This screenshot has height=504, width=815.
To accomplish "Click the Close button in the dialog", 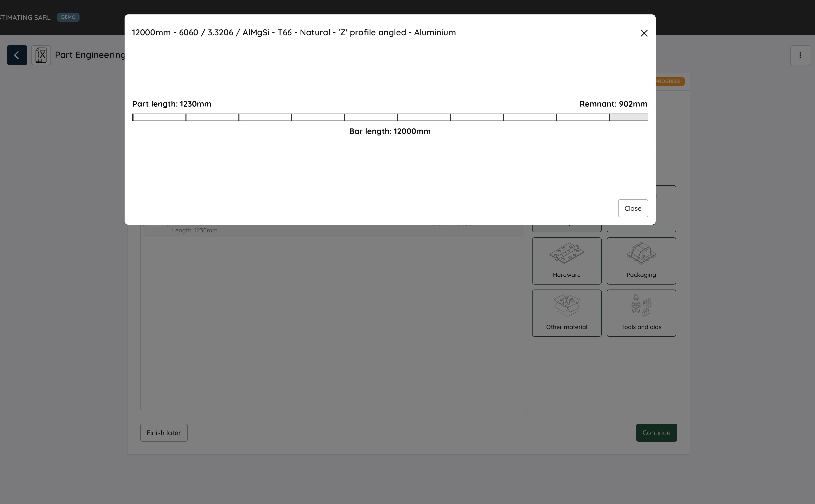I will pyautogui.click(x=633, y=208).
